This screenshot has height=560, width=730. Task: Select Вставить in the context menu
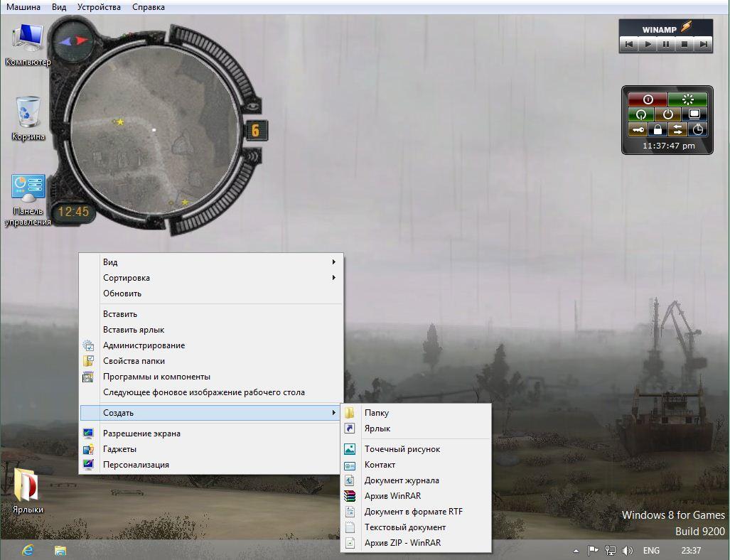pos(211,314)
